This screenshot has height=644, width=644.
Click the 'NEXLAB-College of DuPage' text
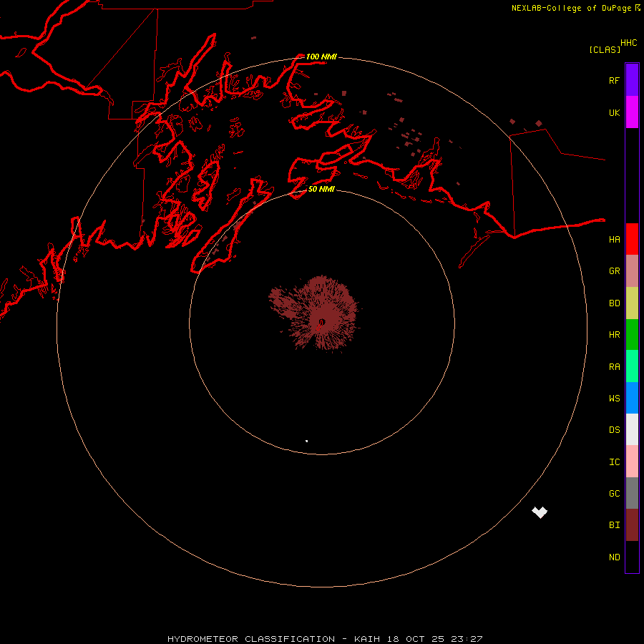[571, 8]
